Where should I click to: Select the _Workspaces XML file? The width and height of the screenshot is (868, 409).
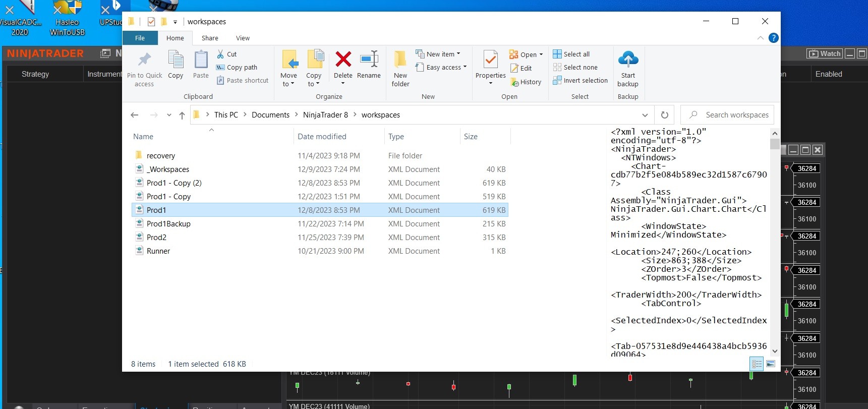[320, 169]
